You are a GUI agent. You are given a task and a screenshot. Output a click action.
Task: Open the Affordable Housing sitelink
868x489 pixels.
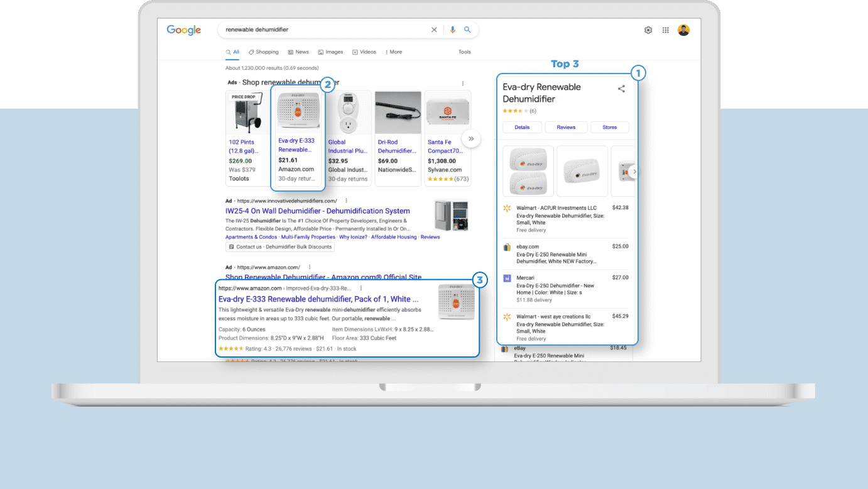click(394, 237)
